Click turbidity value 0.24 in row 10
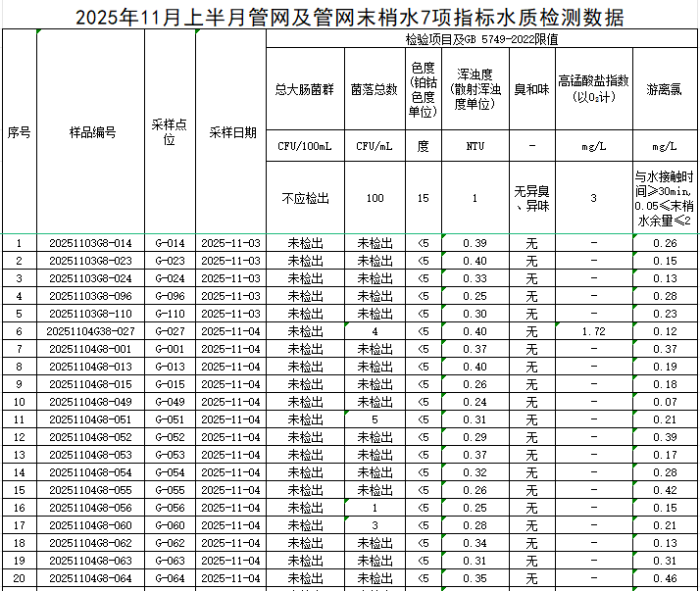The width and height of the screenshot is (700, 591). pos(475,402)
